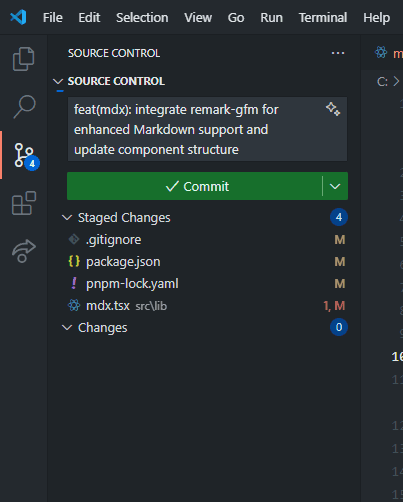Select staged file mdx.tsx
This screenshot has height=502, width=403.
[204, 306]
